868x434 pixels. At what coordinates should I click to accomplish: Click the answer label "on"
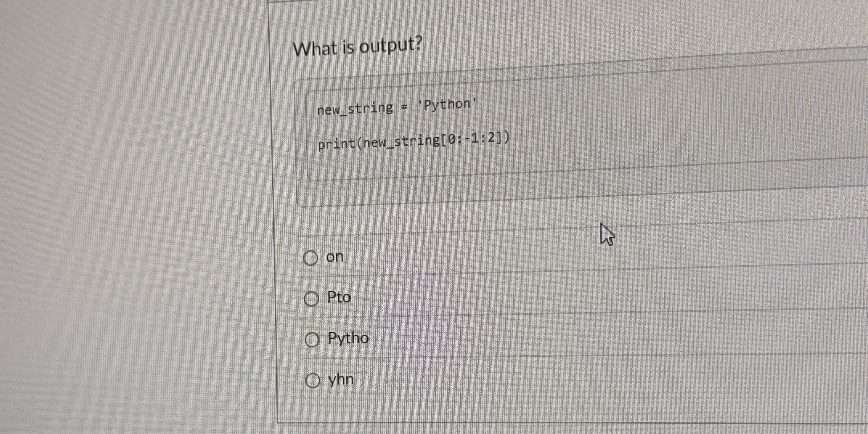pyautogui.click(x=335, y=257)
